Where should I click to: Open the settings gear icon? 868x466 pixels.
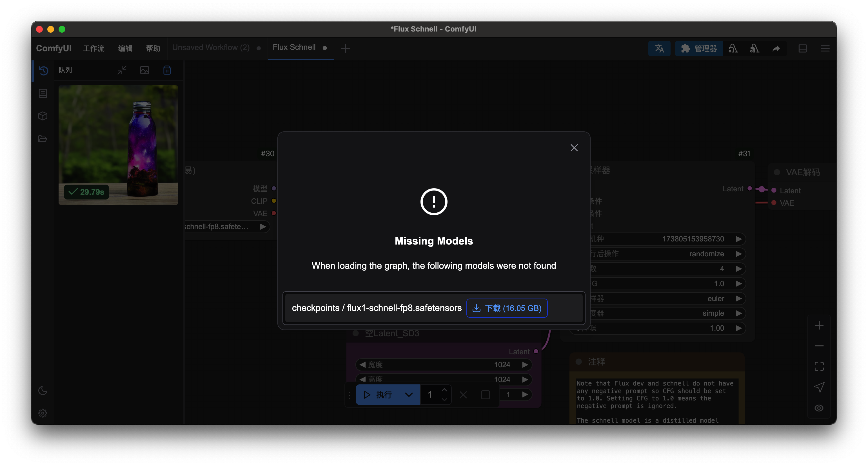tap(43, 413)
